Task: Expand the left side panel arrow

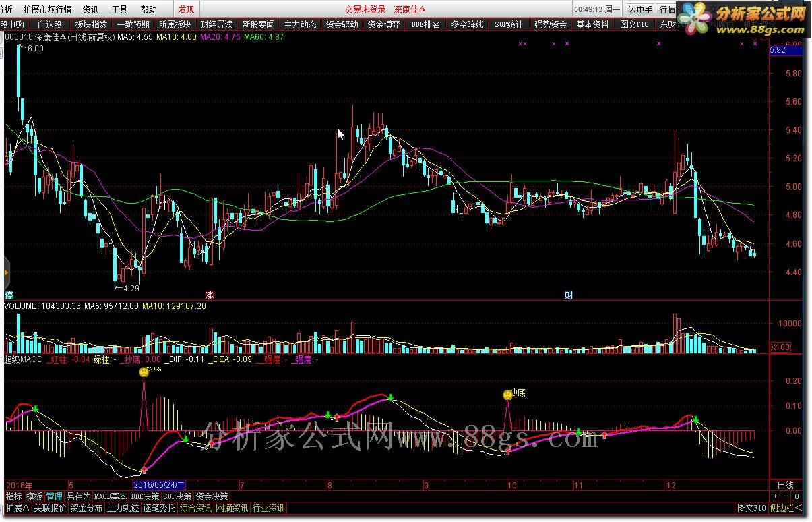Action: tap(5, 272)
